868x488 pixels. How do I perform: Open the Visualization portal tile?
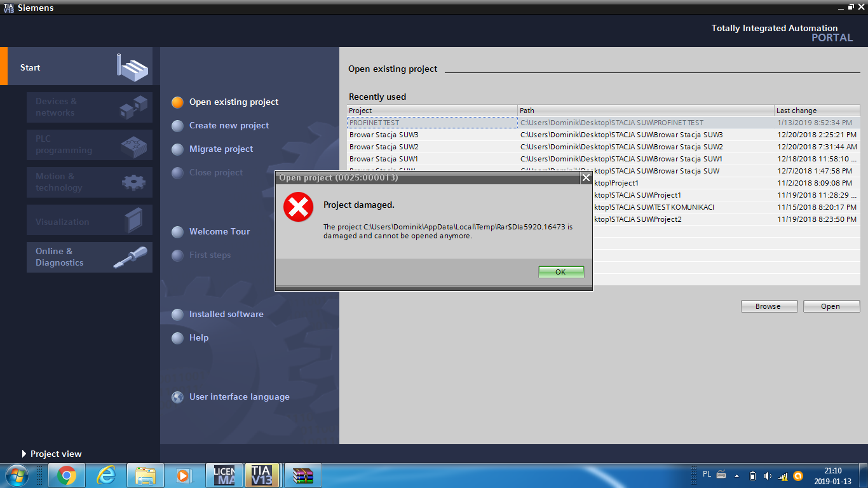point(90,220)
